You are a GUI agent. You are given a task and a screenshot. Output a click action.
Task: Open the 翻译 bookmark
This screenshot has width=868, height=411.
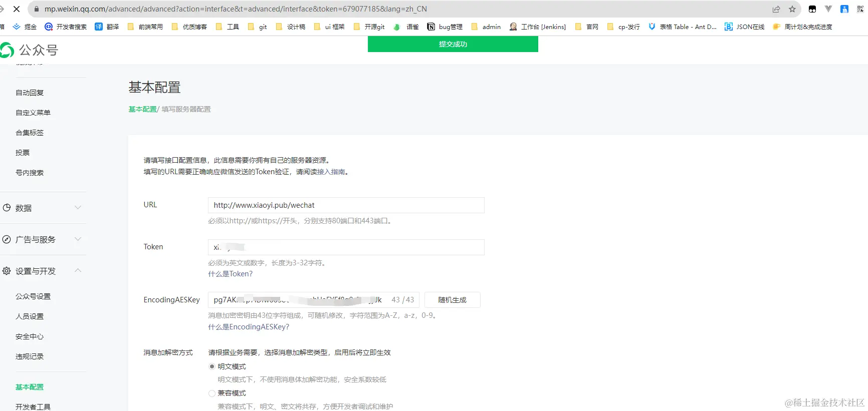click(x=107, y=27)
